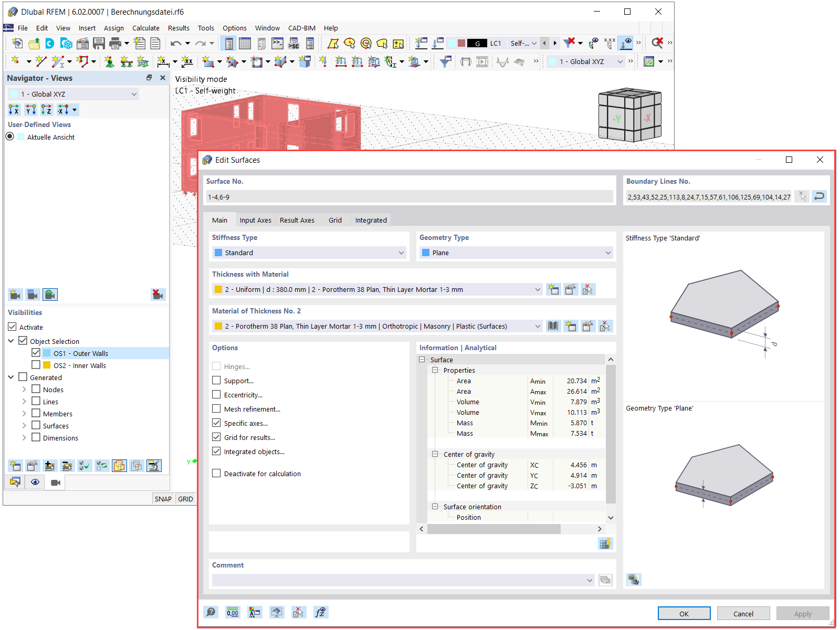Open the Edit Function fx icon
This screenshot has width=840, height=630.
320,612
